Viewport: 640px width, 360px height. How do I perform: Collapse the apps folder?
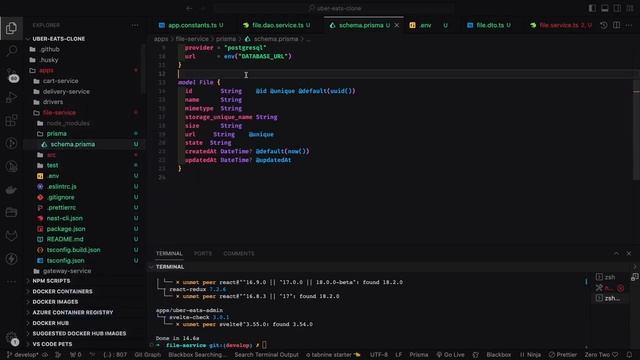[x=46, y=71]
